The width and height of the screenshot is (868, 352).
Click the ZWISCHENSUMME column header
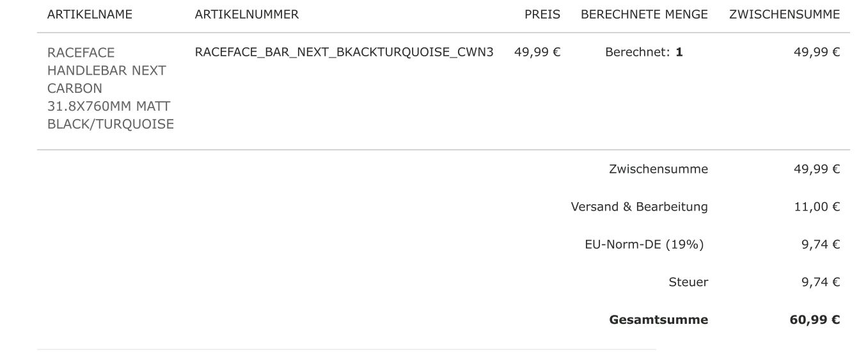784,14
